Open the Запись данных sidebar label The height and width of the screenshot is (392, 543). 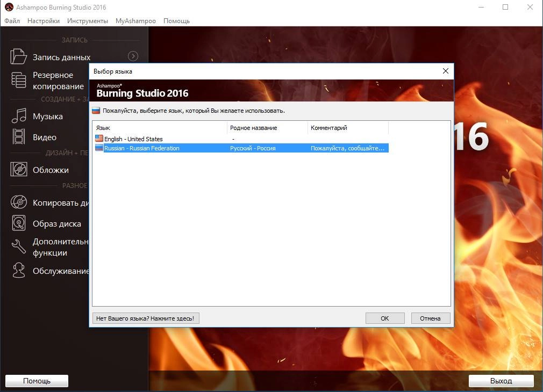[62, 57]
